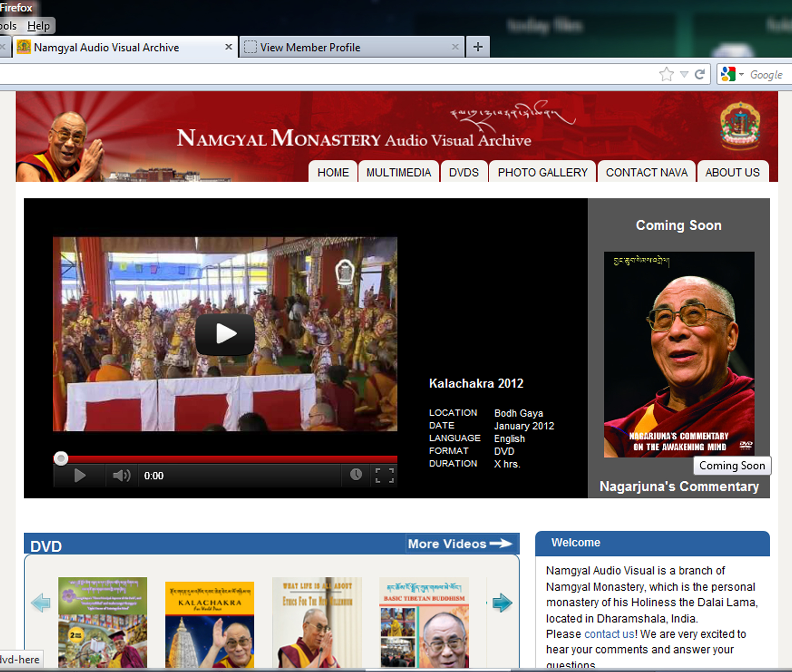Image resolution: width=792 pixels, height=672 pixels.
Task: Click the right carousel arrow in the DVD section
Action: (502, 603)
